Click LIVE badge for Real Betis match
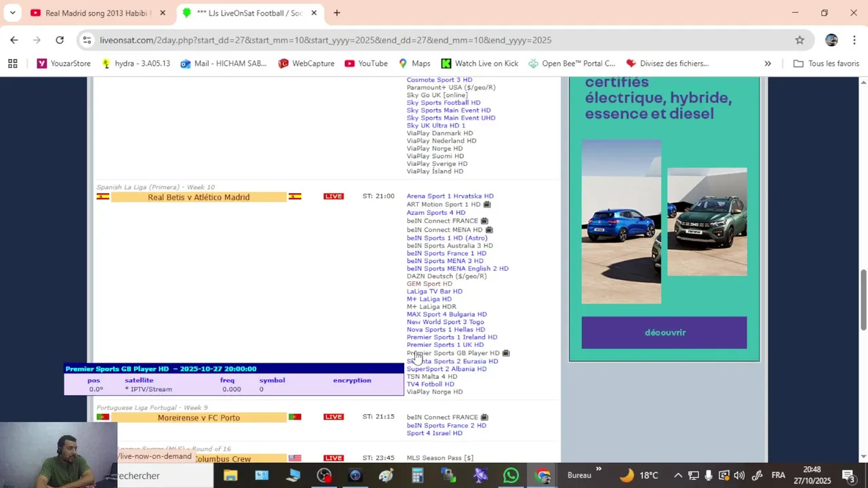 click(x=333, y=197)
